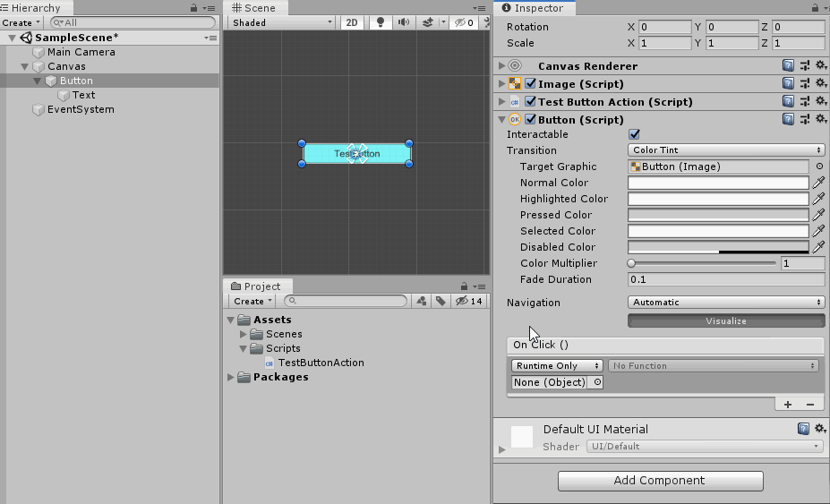Screen dimensions: 830x504
Task: Open the Transition Color Tint dropdown
Action: coord(726,150)
